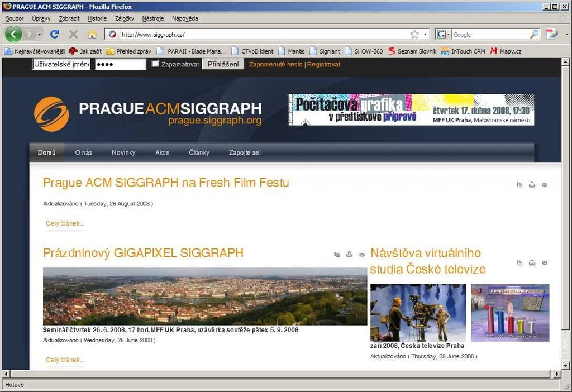
Task: Open the SHOW-360 bookmark
Action: 364,51
